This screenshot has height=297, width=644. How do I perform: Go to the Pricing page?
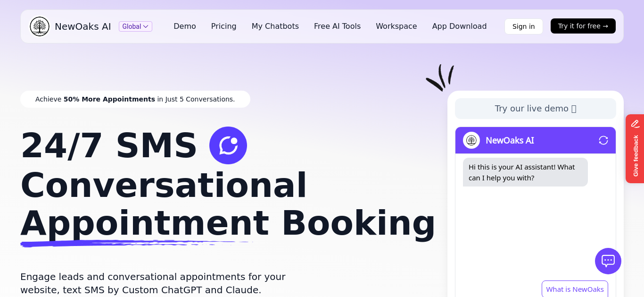click(x=224, y=26)
